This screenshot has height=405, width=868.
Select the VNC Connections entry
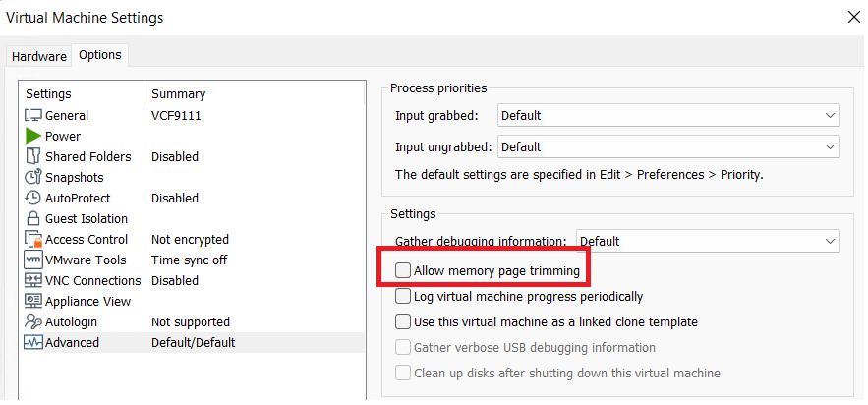pos(93,280)
